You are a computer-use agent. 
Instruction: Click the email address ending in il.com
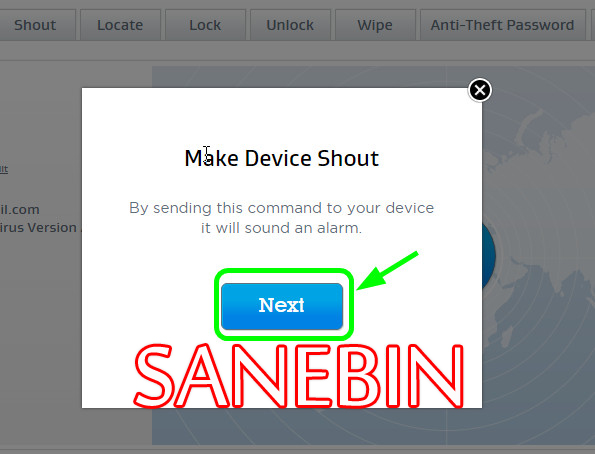pos(20,210)
